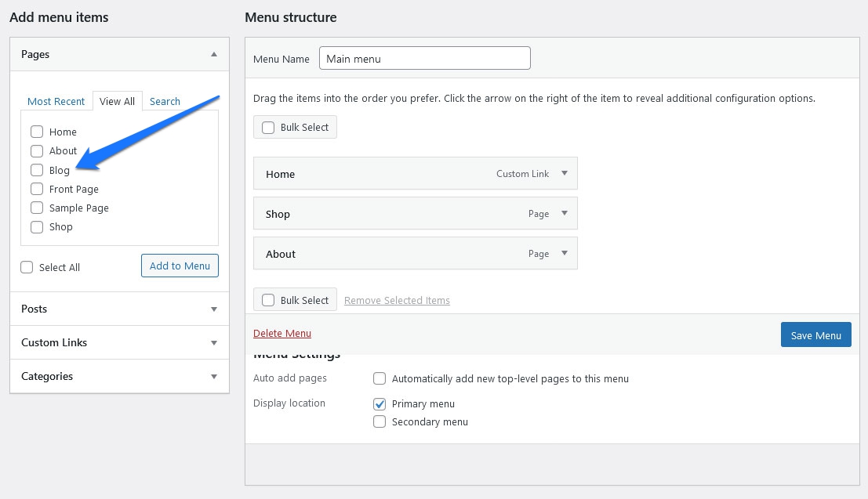Select the Front Page checkbox

37,189
